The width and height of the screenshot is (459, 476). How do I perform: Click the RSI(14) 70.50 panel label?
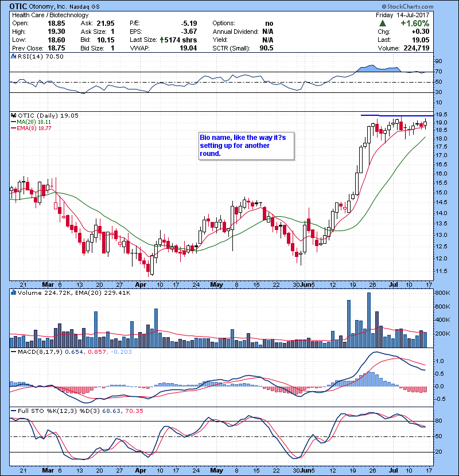click(x=41, y=56)
